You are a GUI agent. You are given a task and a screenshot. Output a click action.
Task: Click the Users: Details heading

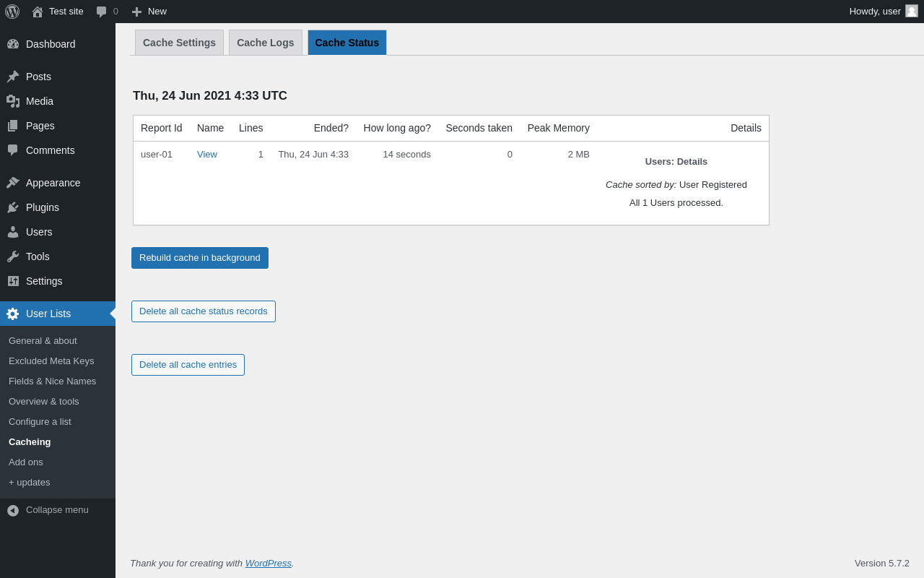tap(676, 161)
